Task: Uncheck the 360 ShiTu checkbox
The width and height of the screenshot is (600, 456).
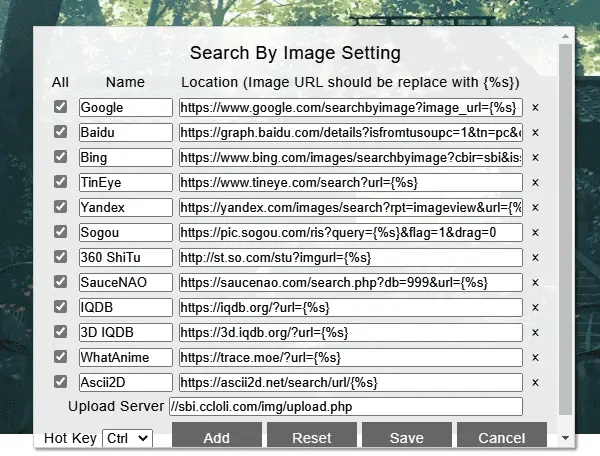Action: tap(60, 257)
